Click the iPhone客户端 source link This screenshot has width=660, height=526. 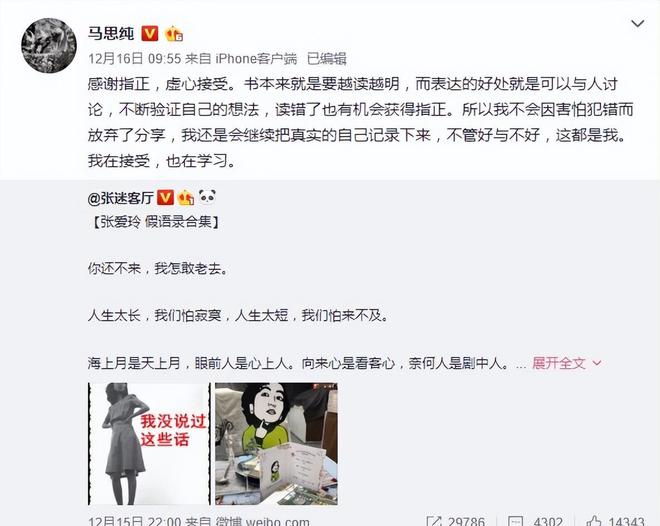pos(256,58)
